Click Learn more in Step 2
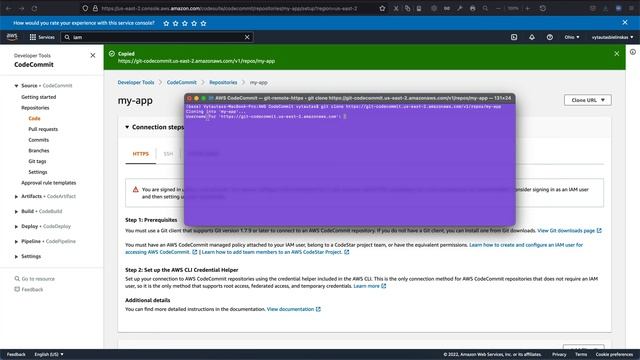This screenshot has height=360, width=640. pos(369,286)
